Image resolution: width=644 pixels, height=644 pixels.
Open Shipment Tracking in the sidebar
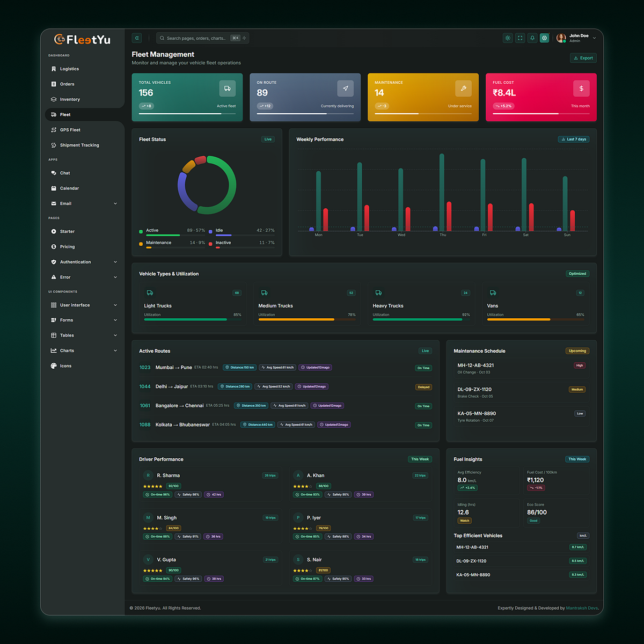pos(79,145)
